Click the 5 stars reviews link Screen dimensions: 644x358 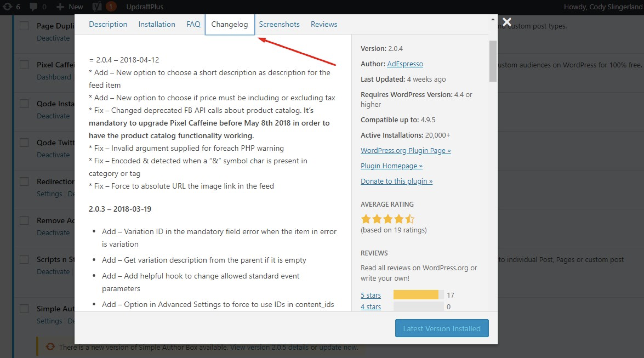[x=371, y=295]
